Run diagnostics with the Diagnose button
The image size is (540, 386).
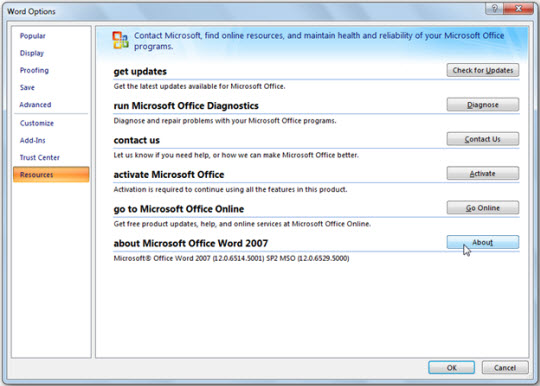[483, 105]
